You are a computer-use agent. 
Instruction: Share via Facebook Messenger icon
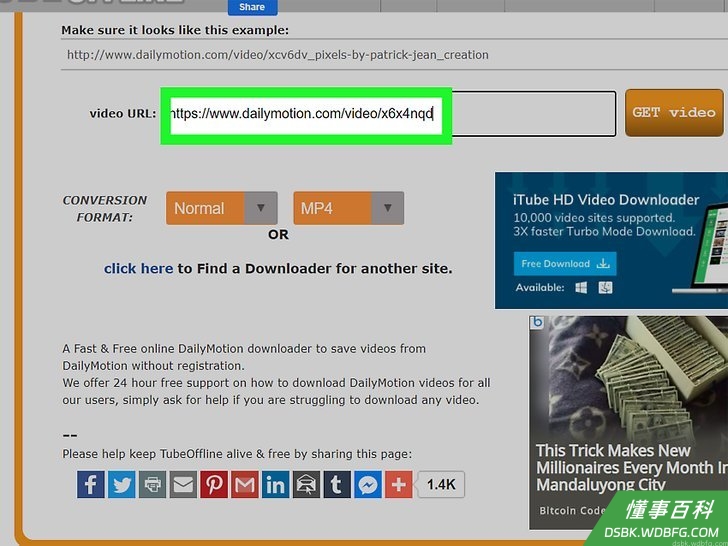(x=368, y=484)
